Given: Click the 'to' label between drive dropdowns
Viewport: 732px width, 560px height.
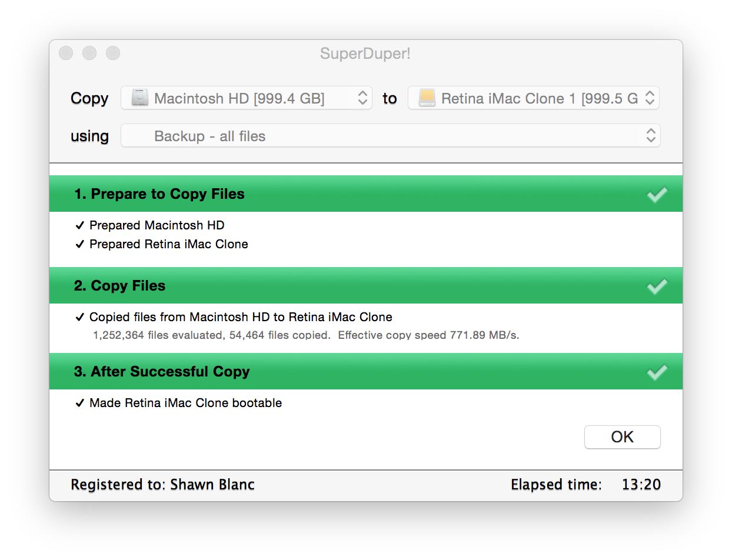Looking at the screenshot, I should click(390, 98).
